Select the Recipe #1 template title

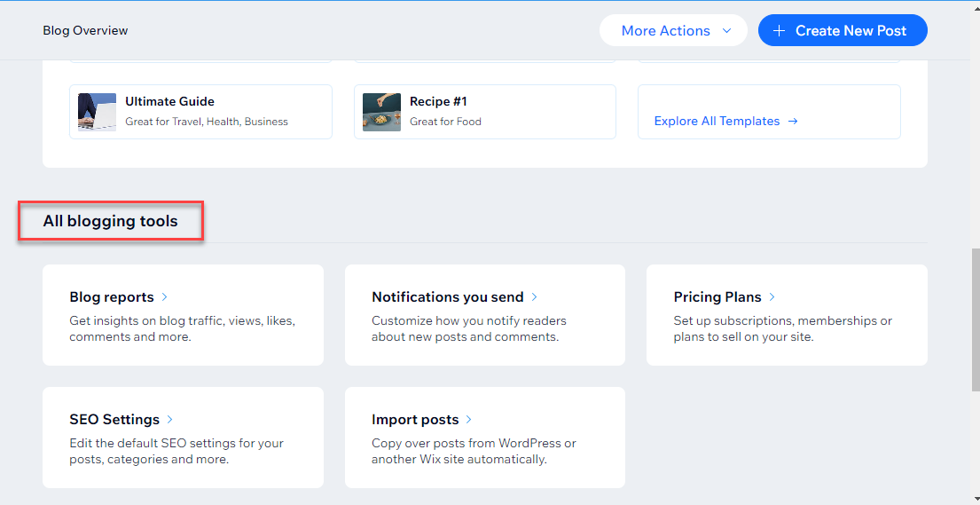438,102
